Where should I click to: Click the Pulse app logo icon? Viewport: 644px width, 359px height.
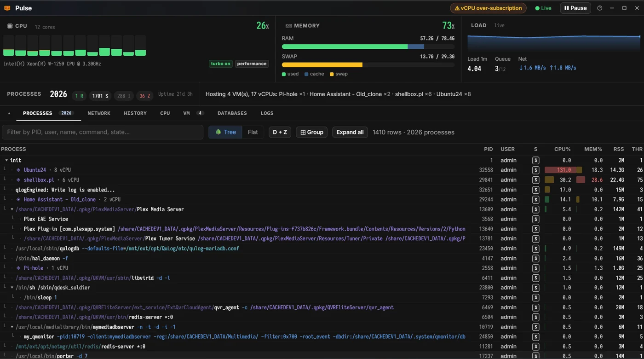[x=7, y=8]
